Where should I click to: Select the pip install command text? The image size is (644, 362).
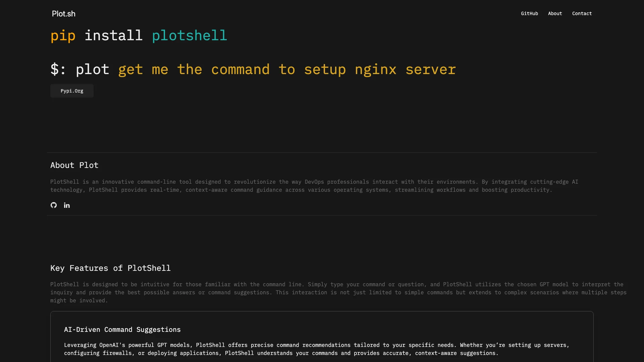(x=139, y=35)
